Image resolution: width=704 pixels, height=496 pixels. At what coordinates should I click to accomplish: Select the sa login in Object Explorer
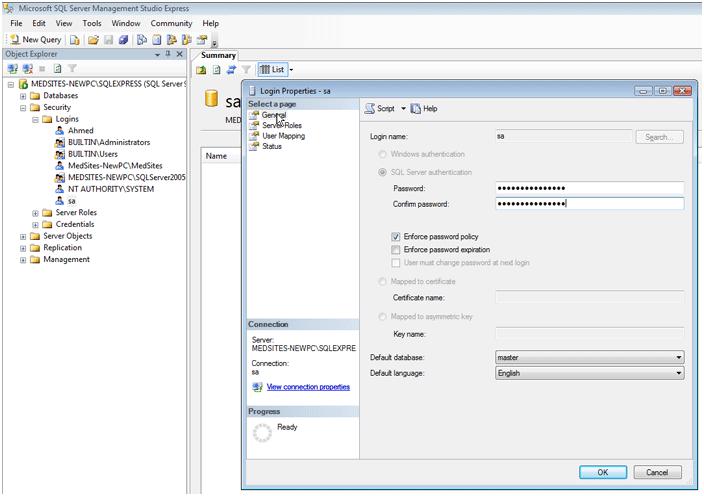click(x=71, y=201)
